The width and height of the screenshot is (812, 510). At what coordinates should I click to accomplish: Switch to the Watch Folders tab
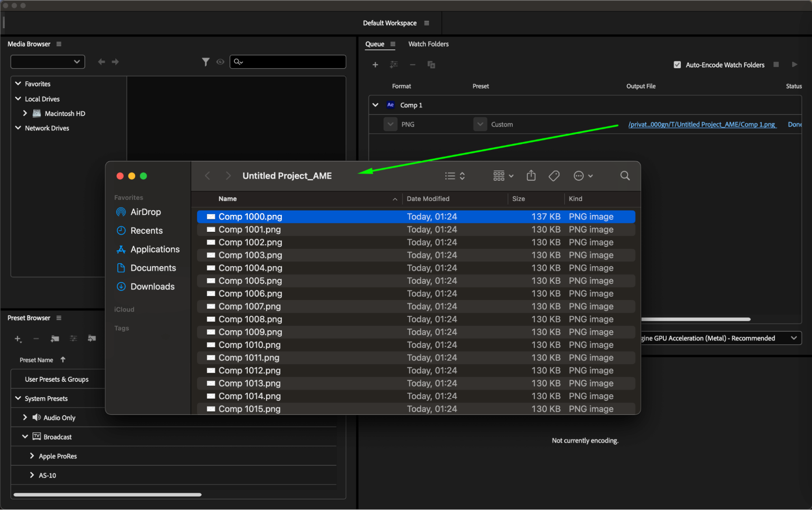[x=428, y=44]
